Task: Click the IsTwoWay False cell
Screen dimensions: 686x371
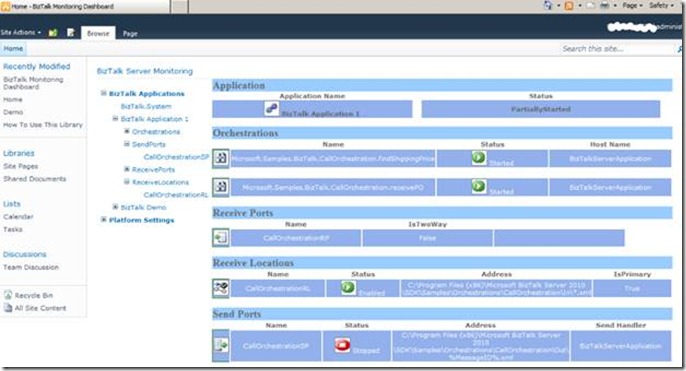Action: point(427,238)
